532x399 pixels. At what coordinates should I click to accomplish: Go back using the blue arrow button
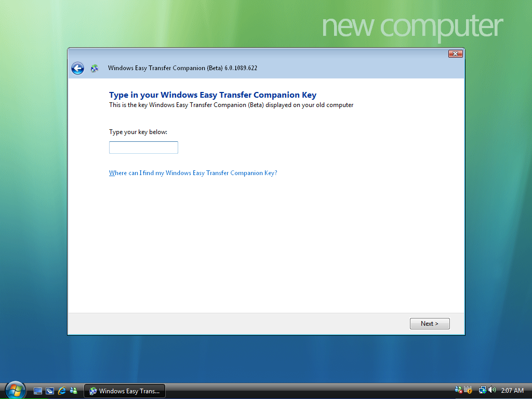(78, 68)
